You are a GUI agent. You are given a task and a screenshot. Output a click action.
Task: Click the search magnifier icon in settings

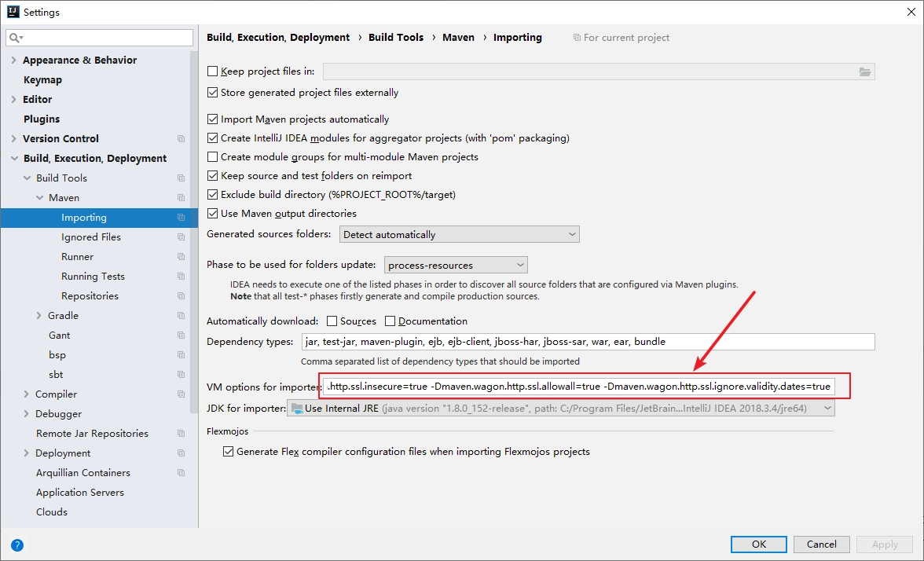click(16, 38)
